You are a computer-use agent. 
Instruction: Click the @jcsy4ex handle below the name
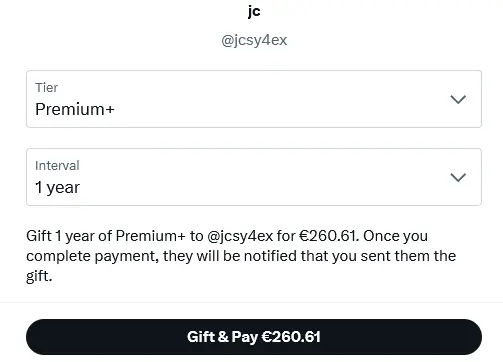coord(254,40)
